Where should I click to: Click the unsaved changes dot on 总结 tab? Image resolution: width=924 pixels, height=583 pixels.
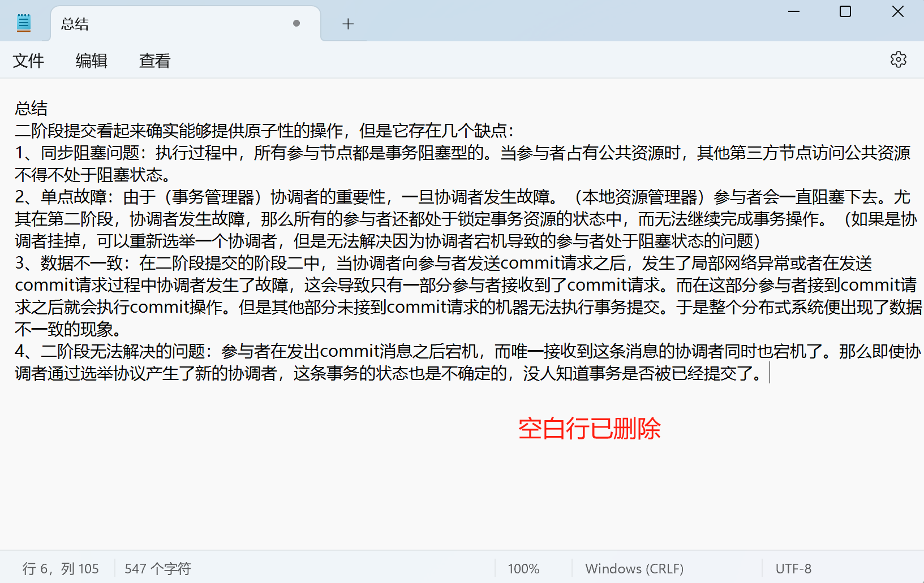tap(296, 23)
